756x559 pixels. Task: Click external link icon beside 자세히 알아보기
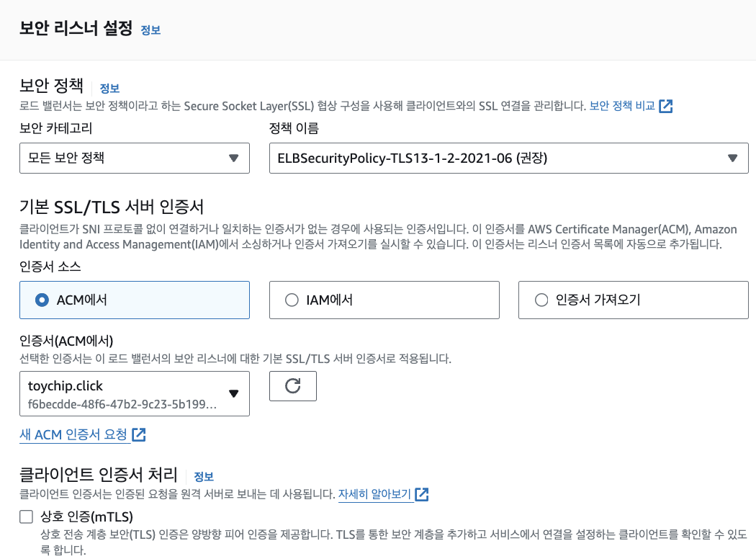pos(422,494)
